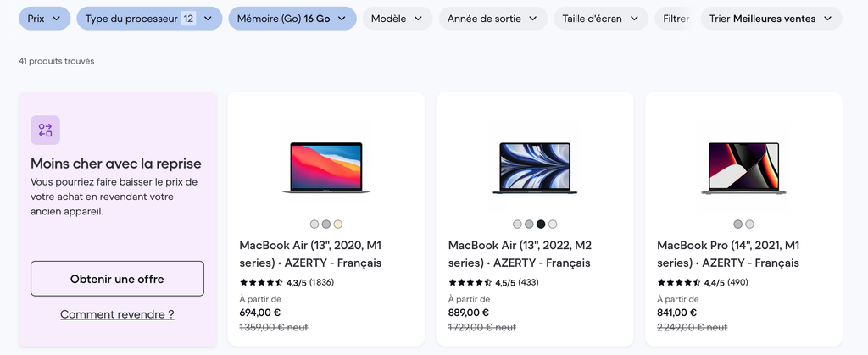Screen dimensions: 868x355
Task: Open the Comment revendre ? link
Action: click(x=117, y=314)
